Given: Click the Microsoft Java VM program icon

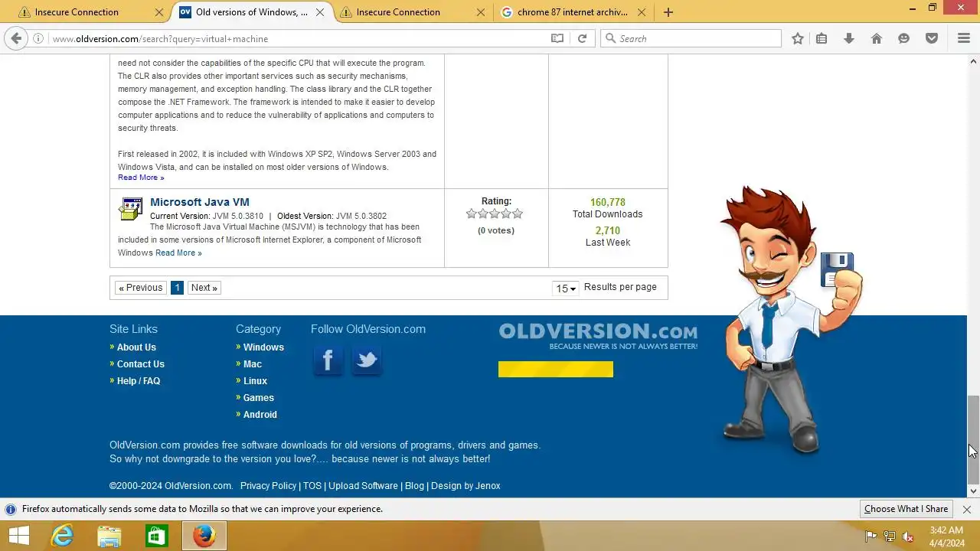Looking at the screenshot, I should [x=130, y=209].
